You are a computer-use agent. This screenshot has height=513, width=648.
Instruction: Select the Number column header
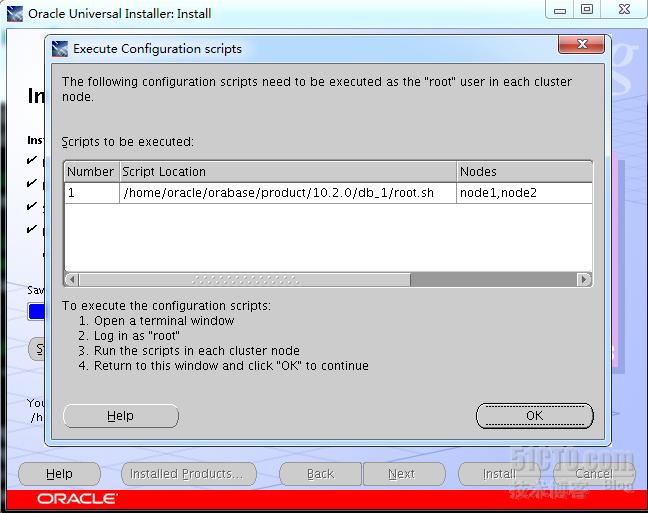click(x=91, y=172)
